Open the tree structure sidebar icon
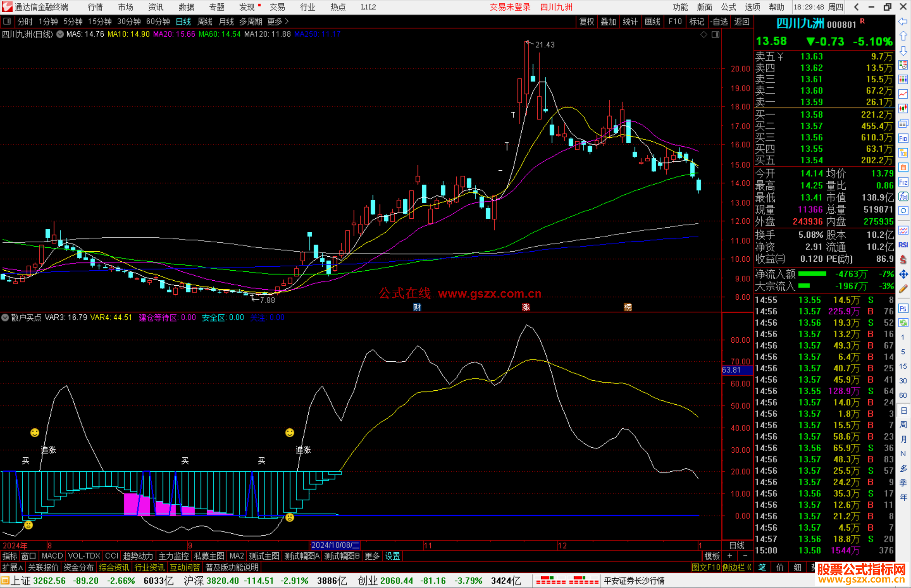Image resolution: width=911 pixels, height=588 pixels. pyautogui.click(x=903, y=153)
